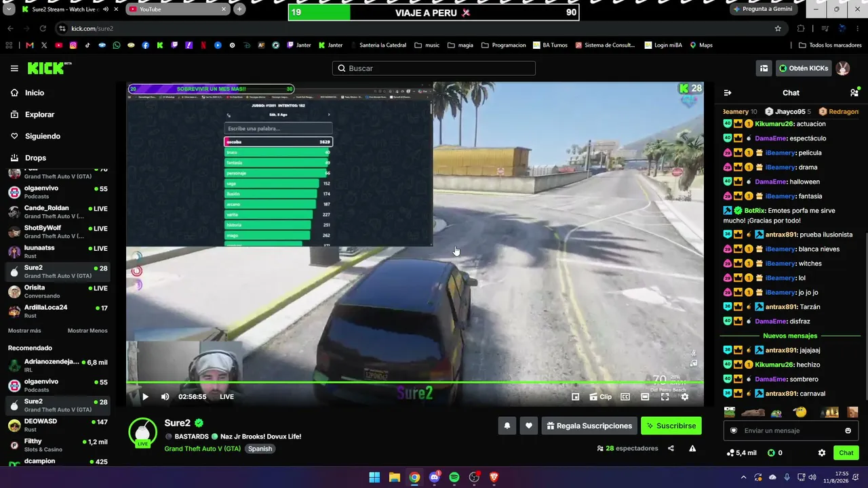Open recommended DEOWASD channel
This screenshot has width=868, height=488.
(58, 425)
